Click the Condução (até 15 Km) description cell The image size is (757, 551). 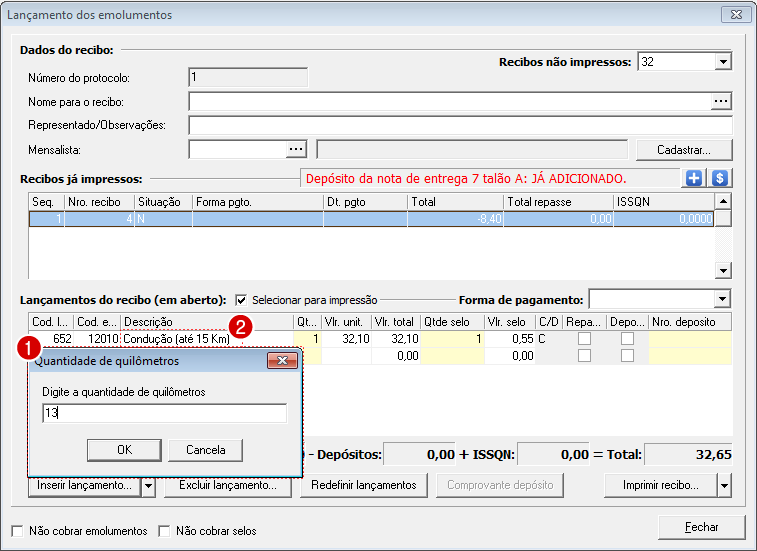(x=207, y=339)
